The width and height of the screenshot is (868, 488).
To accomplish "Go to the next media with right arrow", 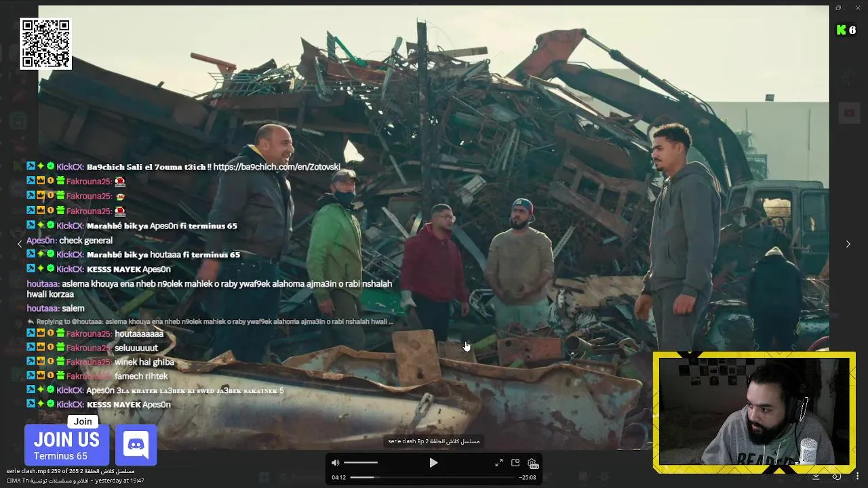I will coord(848,244).
